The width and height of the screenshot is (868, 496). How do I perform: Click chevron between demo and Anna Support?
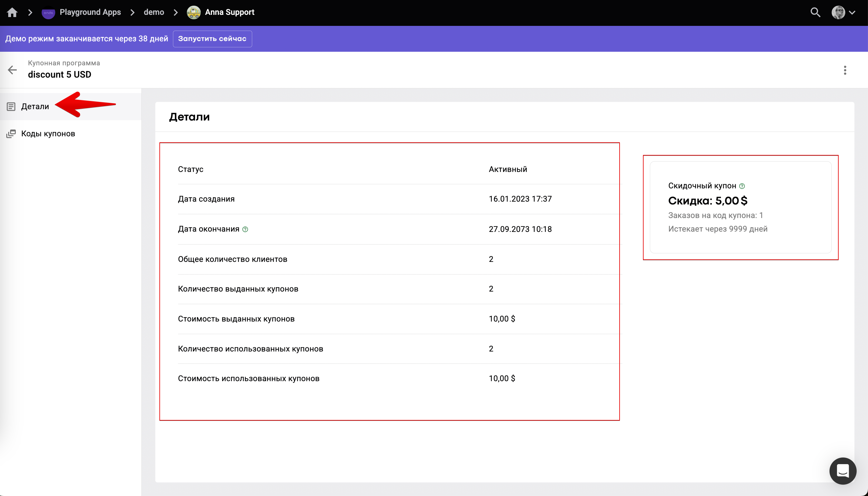175,13
